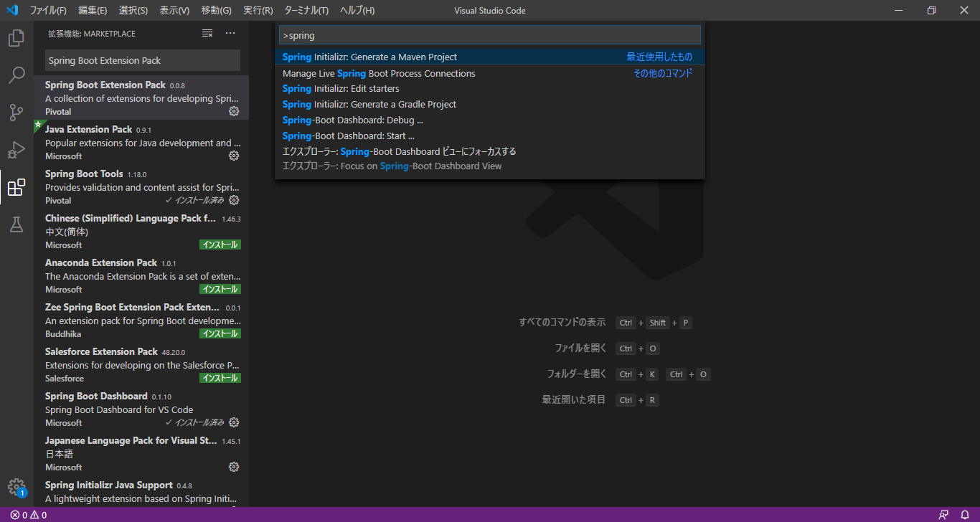Image resolution: width=980 pixels, height=522 pixels.
Task: Open the Manage gear in activity bar
Action: [x=17, y=488]
